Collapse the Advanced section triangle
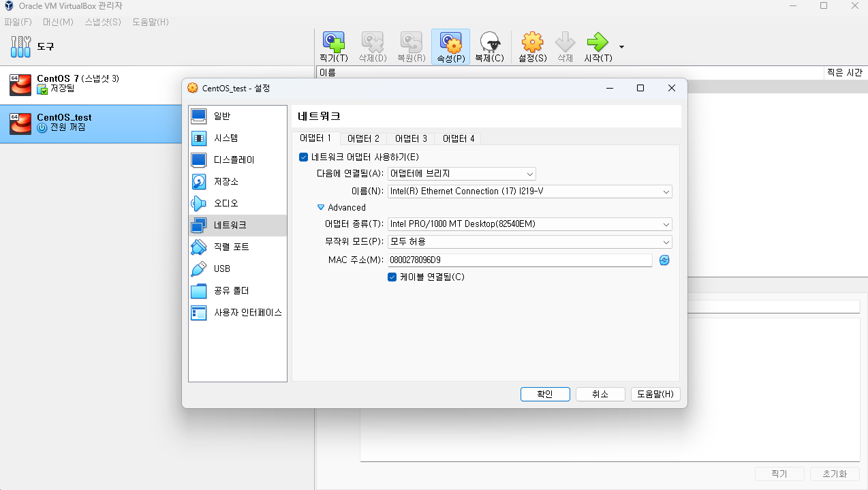The height and width of the screenshot is (490, 868). 321,207
